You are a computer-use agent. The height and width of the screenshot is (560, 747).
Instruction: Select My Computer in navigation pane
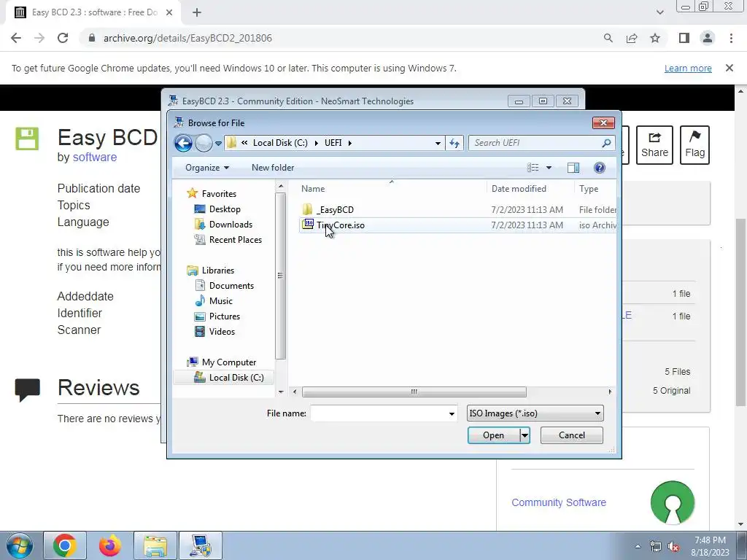(228, 362)
